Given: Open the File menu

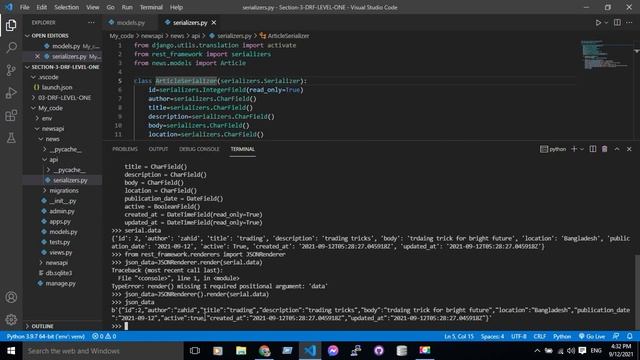Looking at the screenshot, I should pyautogui.click(x=24, y=7).
